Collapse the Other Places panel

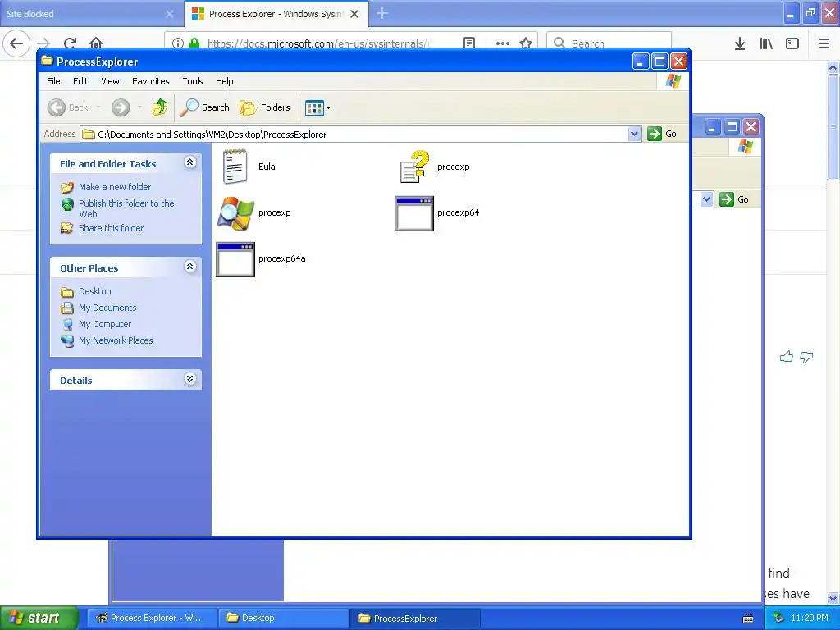click(189, 267)
